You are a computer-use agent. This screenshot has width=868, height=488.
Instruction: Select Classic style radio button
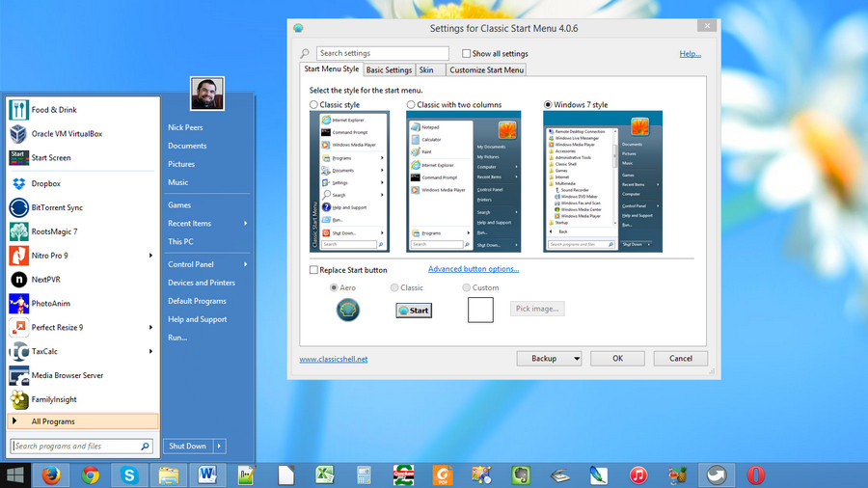[x=313, y=104]
